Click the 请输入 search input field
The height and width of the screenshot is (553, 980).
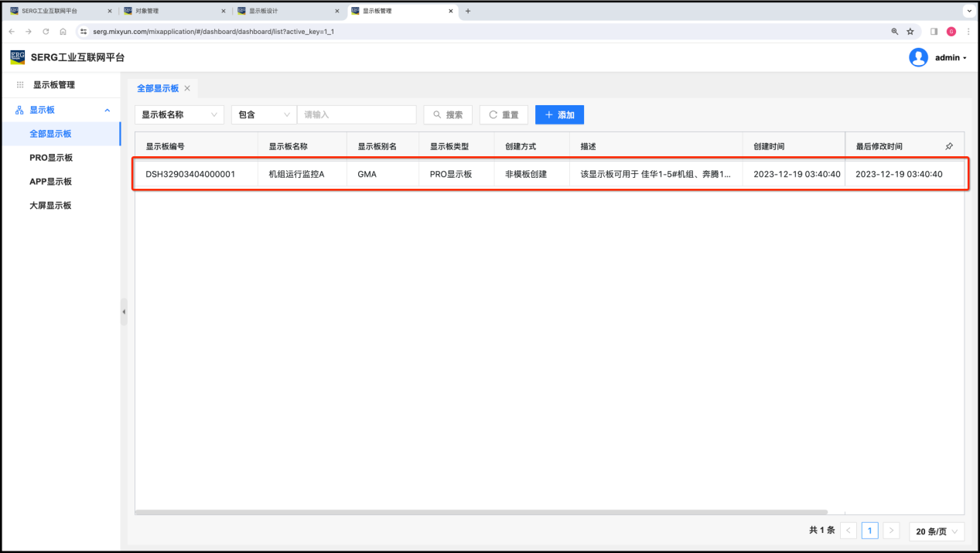(357, 114)
